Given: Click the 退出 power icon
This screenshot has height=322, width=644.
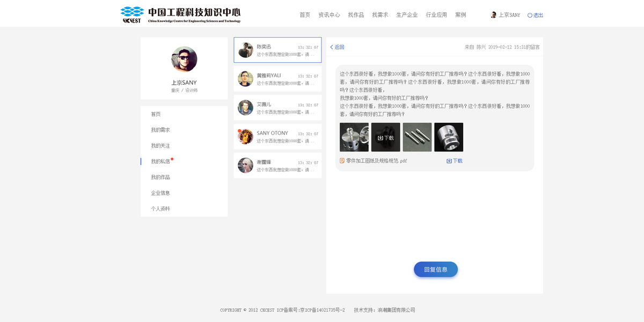Looking at the screenshot, I should pos(530,15).
